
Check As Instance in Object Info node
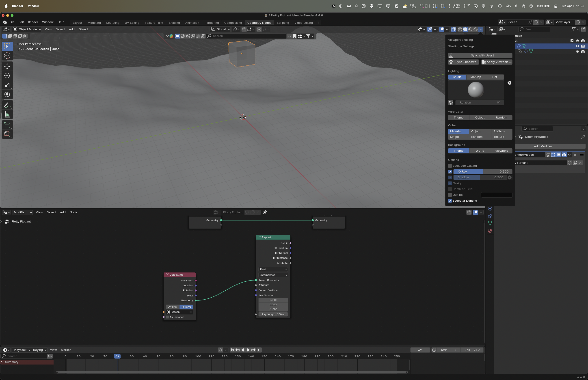pos(167,317)
